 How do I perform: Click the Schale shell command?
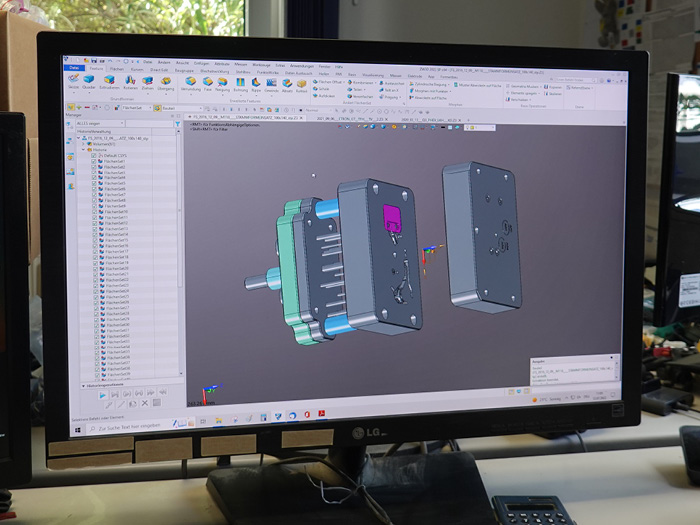[321, 89]
